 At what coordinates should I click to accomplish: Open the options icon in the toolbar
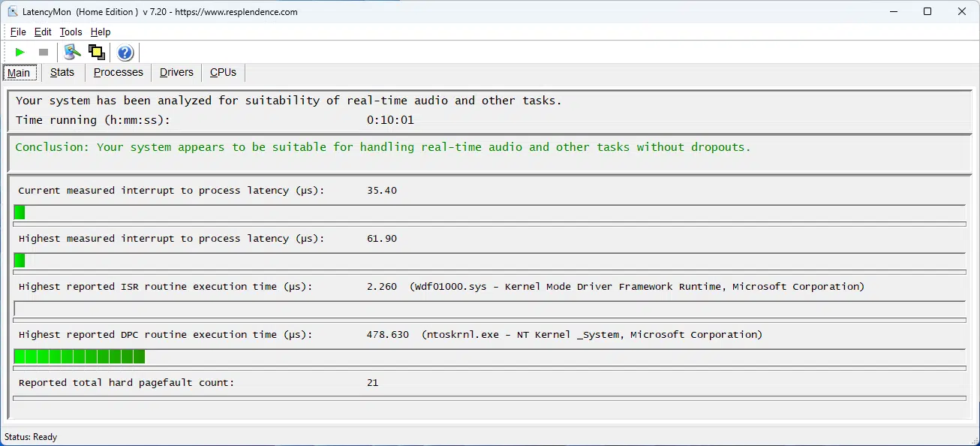click(x=72, y=52)
